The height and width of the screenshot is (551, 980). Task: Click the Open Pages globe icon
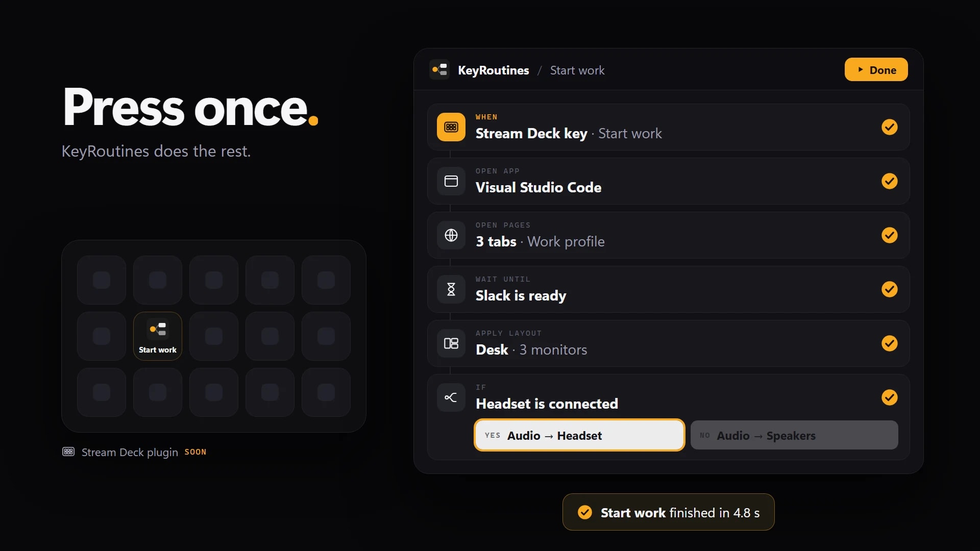[x=451, y=235]
